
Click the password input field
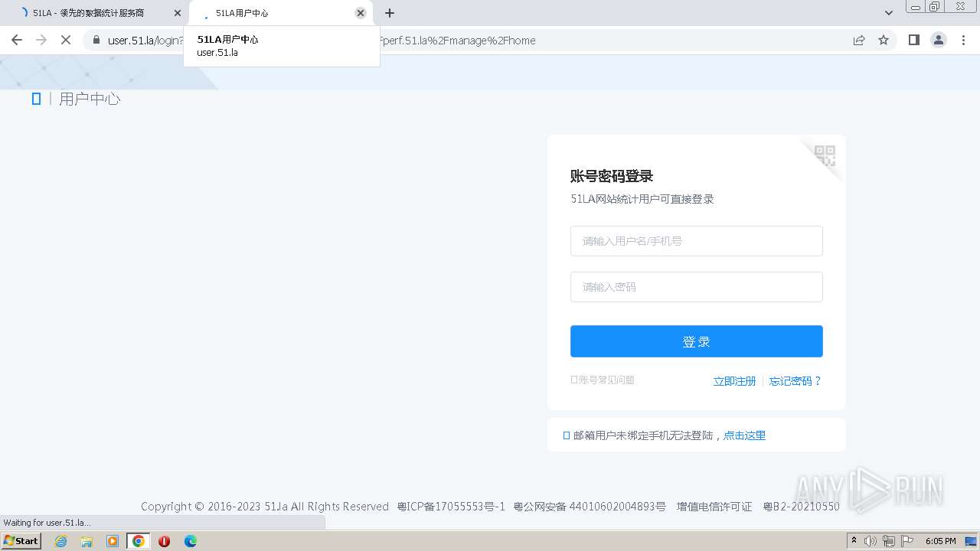click(x=696, y=287)
